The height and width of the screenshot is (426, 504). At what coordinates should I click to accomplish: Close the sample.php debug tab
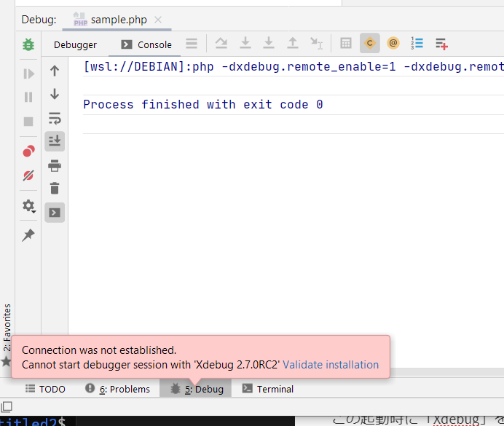(x=158, y=20)
